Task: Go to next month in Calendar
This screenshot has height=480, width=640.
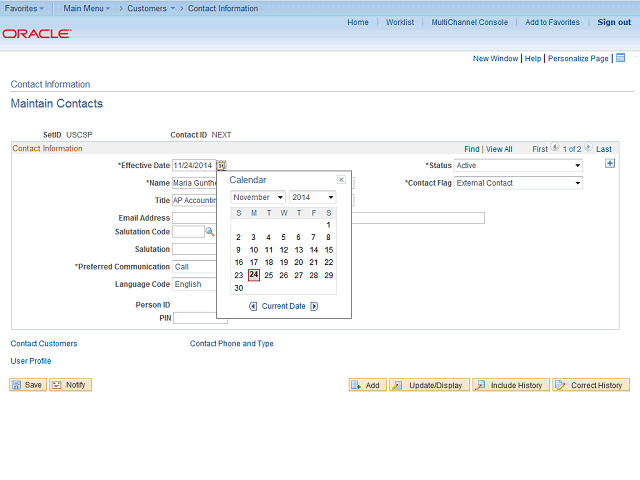Action: (x=314, y=306)
